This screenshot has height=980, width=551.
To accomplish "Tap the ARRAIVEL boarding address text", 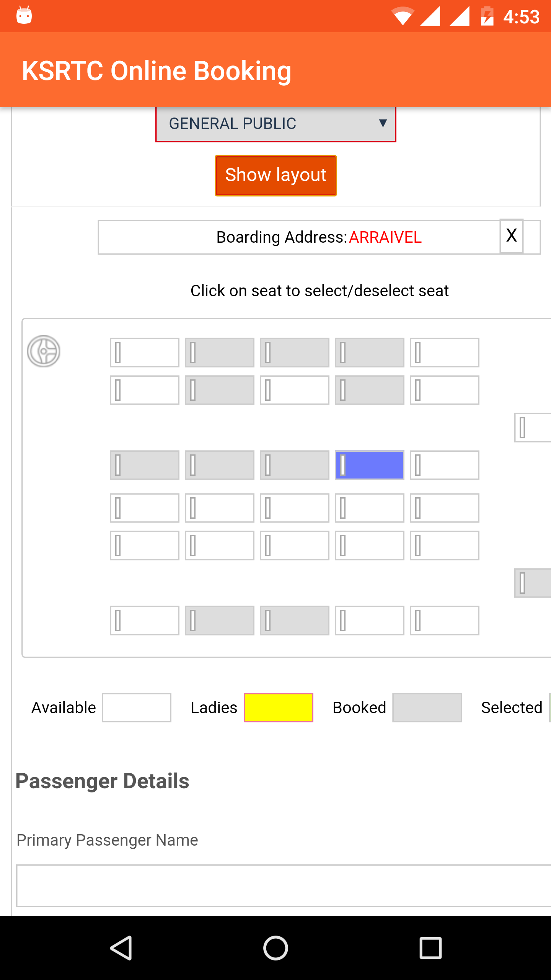I will (x=385, y=237).
